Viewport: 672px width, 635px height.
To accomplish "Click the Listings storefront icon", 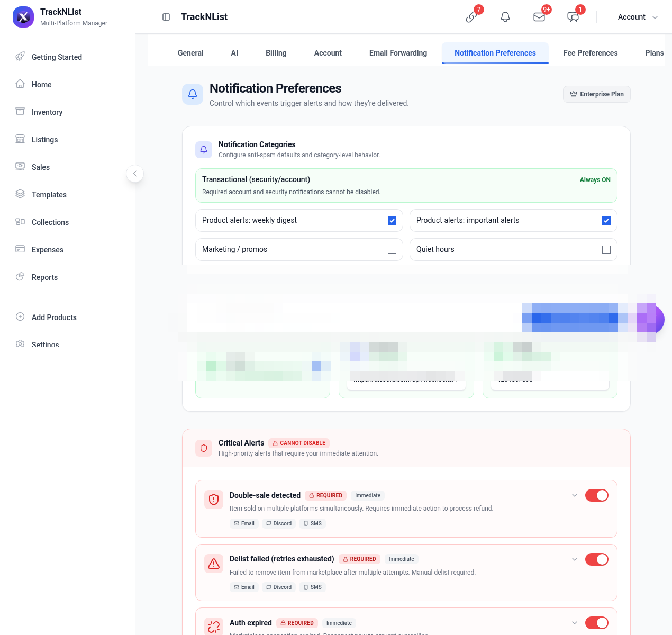I will coord(20,139).
